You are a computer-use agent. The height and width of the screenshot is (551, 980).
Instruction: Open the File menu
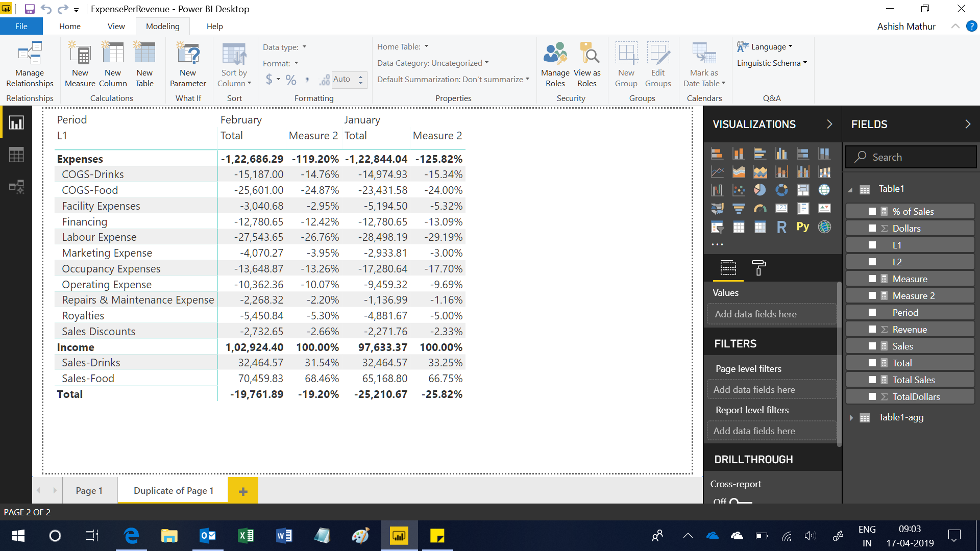pos(21,26)
